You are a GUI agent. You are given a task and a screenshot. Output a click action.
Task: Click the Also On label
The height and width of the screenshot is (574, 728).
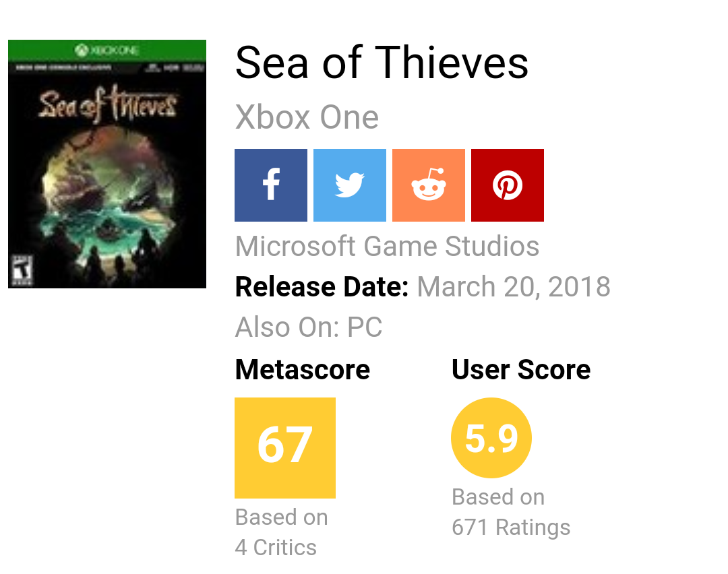tap(288, 328)
